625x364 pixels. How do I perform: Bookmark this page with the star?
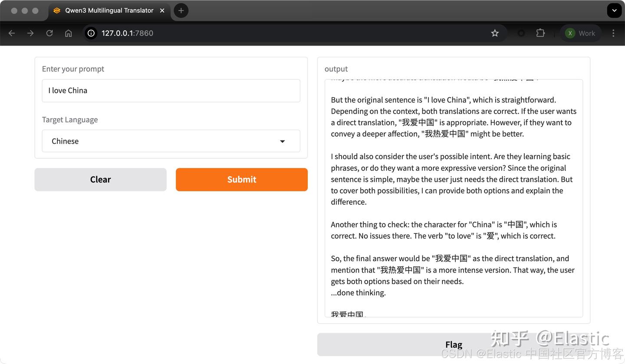point(495,33)
